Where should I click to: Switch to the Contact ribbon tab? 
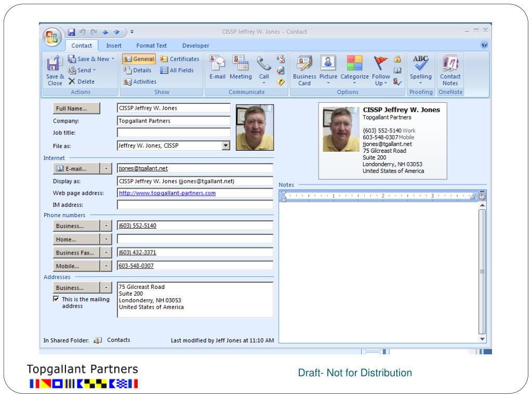click(82, 46)
